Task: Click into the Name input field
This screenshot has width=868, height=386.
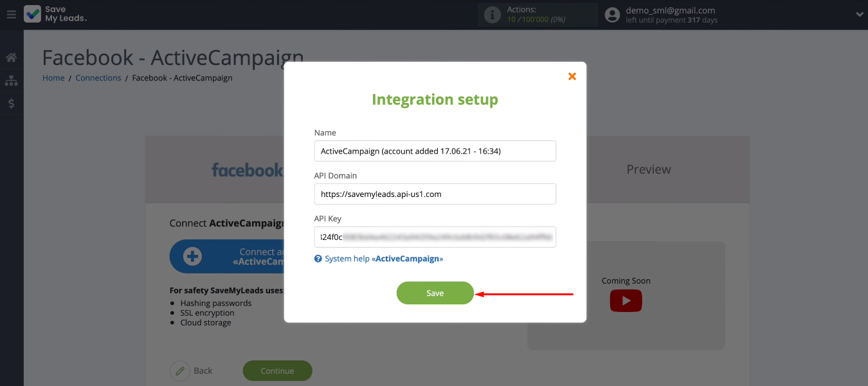Action: click(435, 151)
